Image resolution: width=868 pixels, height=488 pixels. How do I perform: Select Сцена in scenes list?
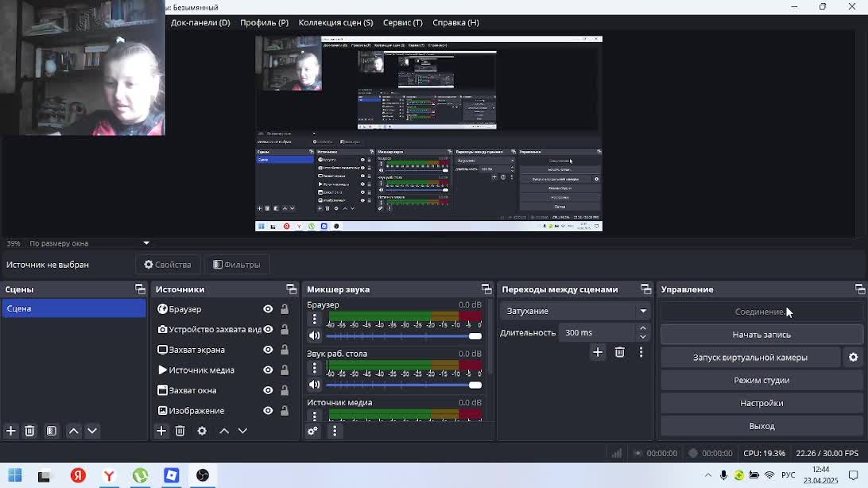coord(74,308)
